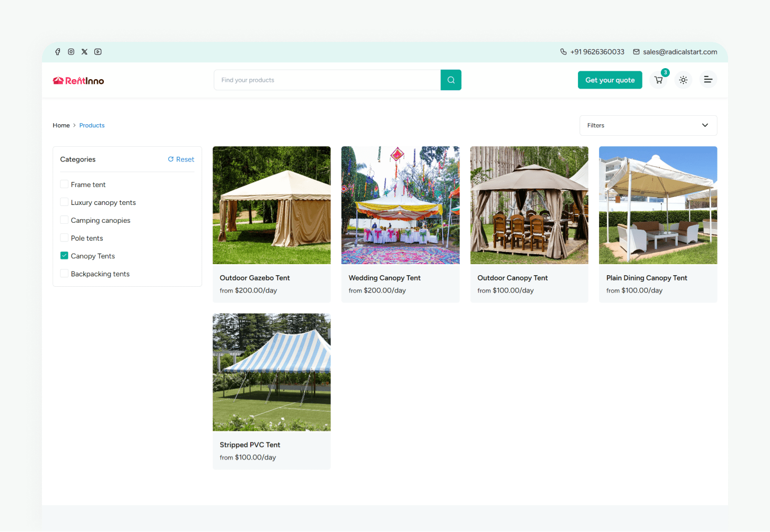This screenshot has width=770, height=532.
Task: Open the hamburger menu icon
Action: (x=708, y=80)
